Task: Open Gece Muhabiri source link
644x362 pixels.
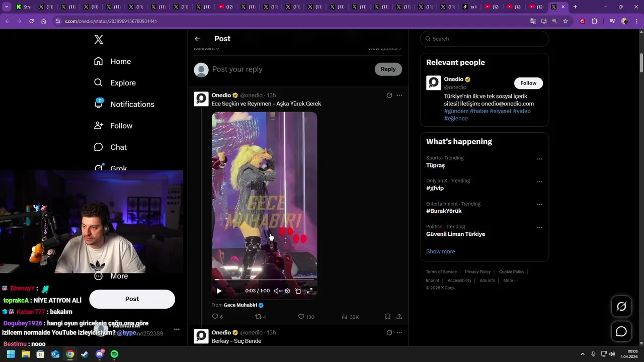Action: pos(244,305)
